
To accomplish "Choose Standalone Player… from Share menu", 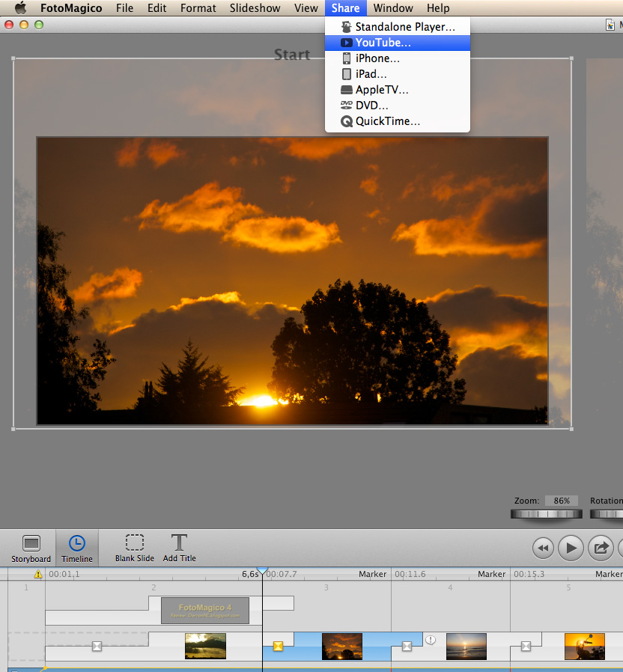I will click(x=398, y=27).
